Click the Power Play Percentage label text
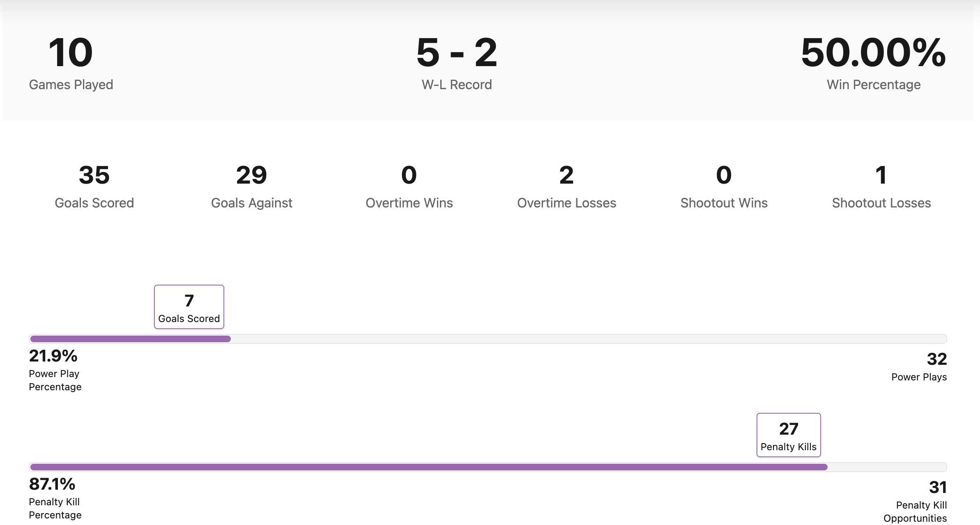This screenshot has width=980, height=525. (55, 380)
